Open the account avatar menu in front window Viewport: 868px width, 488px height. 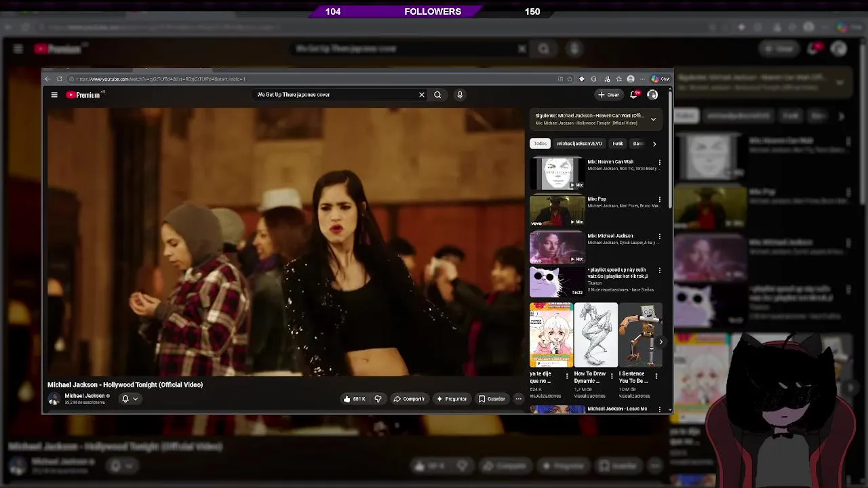click(x=652, y=95)
